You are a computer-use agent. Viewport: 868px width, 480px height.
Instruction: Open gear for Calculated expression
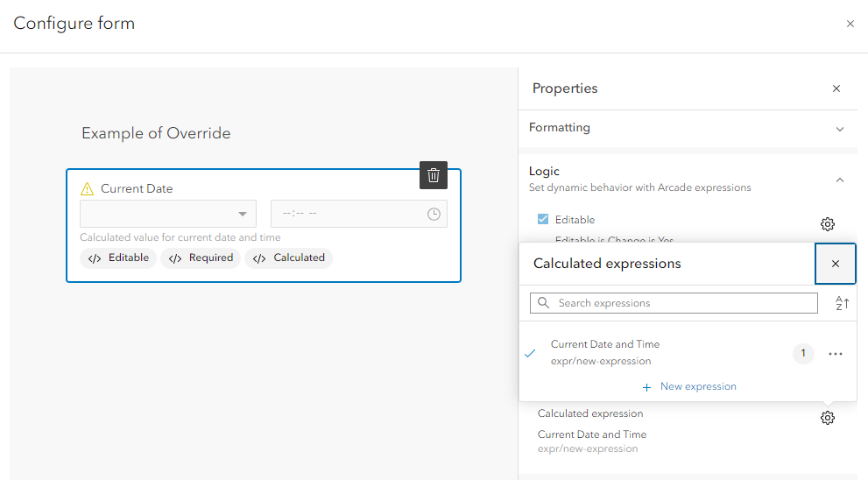[x=827, y=418]
